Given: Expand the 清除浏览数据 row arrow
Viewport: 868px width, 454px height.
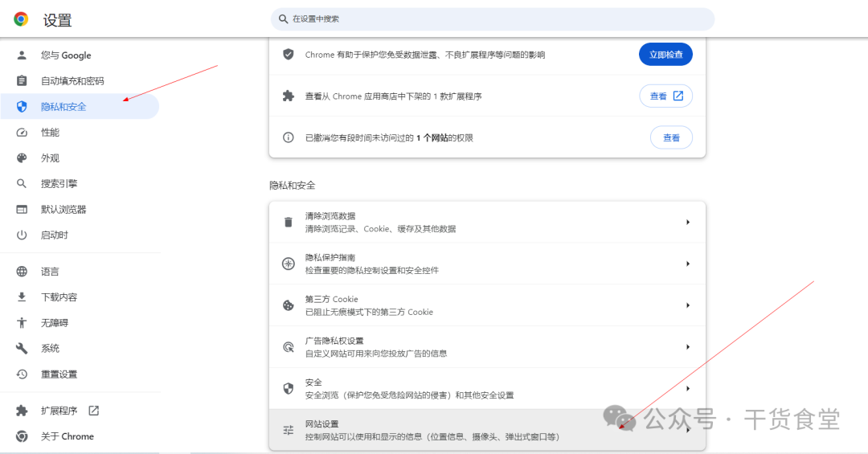Looking at the screenshot, I should (x=687, y=222).
